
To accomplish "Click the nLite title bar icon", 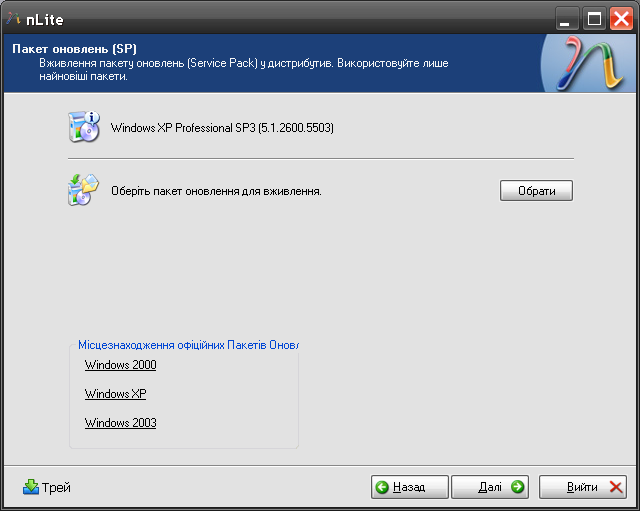I will pyautogui.click(x=13, y=18).
